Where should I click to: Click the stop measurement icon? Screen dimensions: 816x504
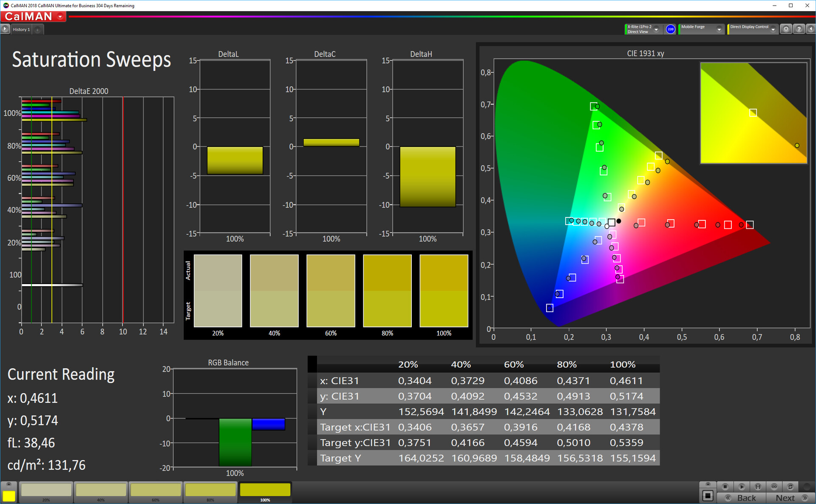(x=725, y=487)
